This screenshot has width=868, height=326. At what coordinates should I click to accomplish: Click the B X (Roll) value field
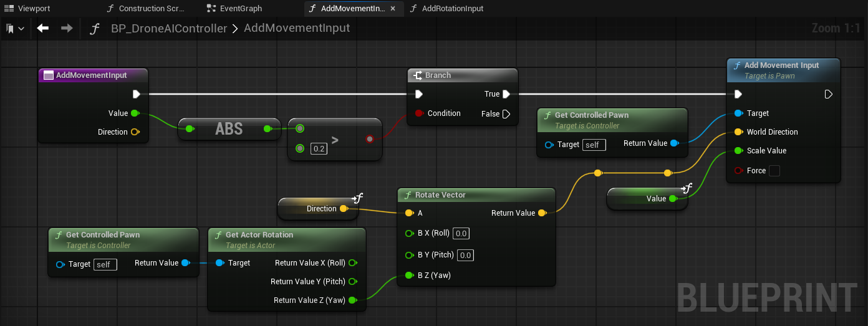tap(461, 234)
